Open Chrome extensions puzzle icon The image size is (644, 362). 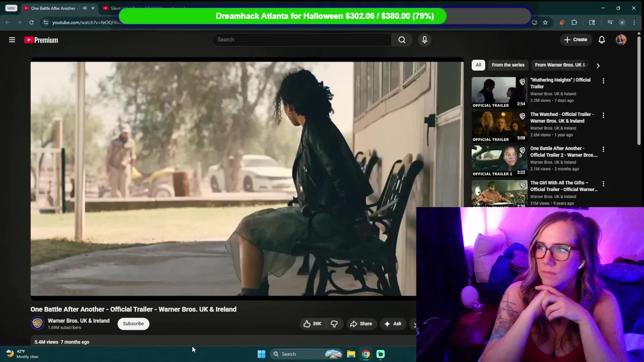(x=574, y=22)
